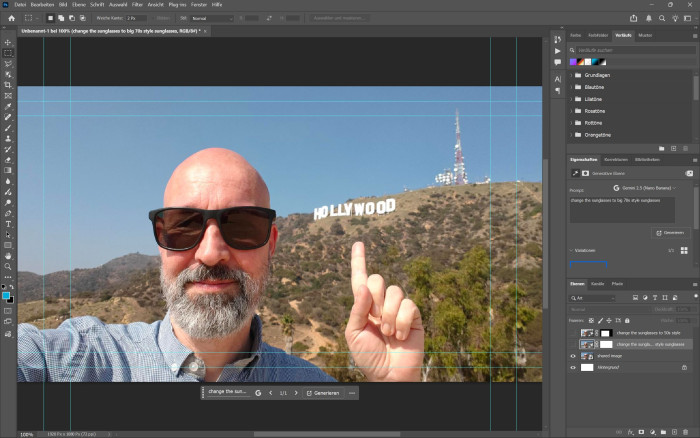The height and width of the screenshot is (438, 700).
Task: Open the Filter menu
Action: (x=136, y=5)
